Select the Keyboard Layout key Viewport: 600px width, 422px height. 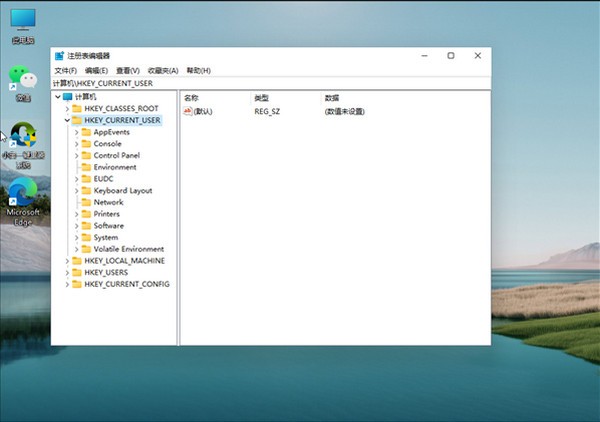pos(122,190)
